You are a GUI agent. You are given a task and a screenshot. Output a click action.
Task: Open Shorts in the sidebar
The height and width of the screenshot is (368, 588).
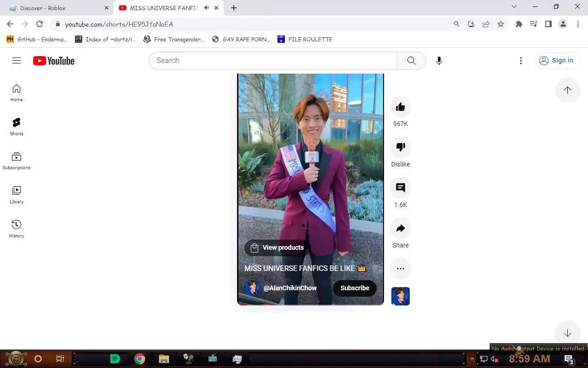[17, 126]
